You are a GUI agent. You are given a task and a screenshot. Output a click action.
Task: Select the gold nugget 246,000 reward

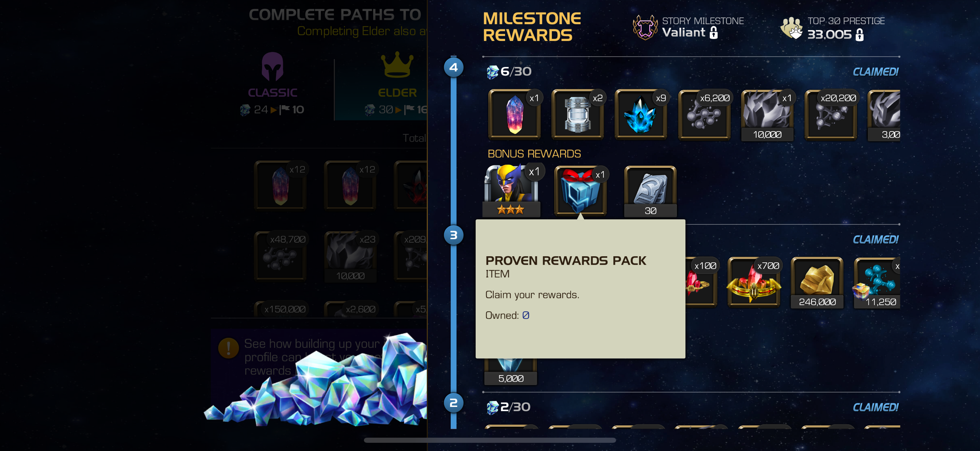click(x=817, y=283)
